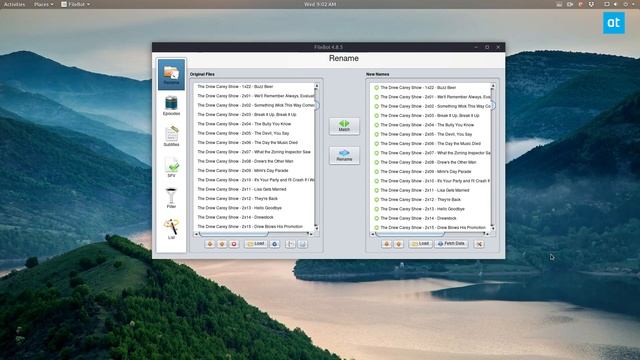The width and height of the screenshot is (640, 360).
Task: Click the camera recorder tray icon
Action: point(570,4)
